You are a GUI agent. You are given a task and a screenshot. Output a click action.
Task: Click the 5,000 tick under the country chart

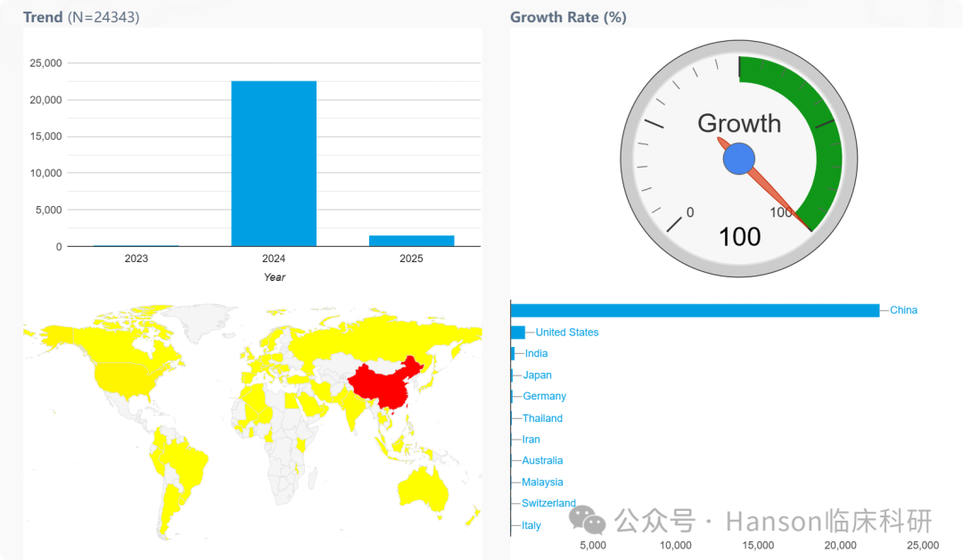point(593,545)
